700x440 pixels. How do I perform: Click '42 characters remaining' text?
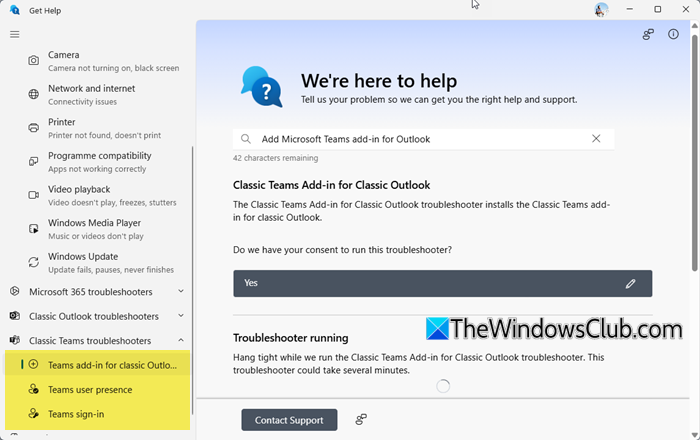(275, 158)
